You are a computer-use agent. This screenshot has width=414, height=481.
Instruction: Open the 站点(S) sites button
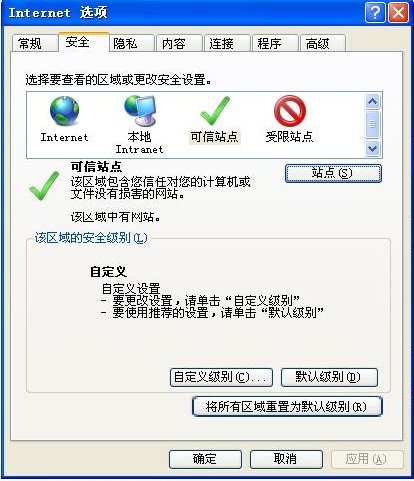click(x=333, y=173)
